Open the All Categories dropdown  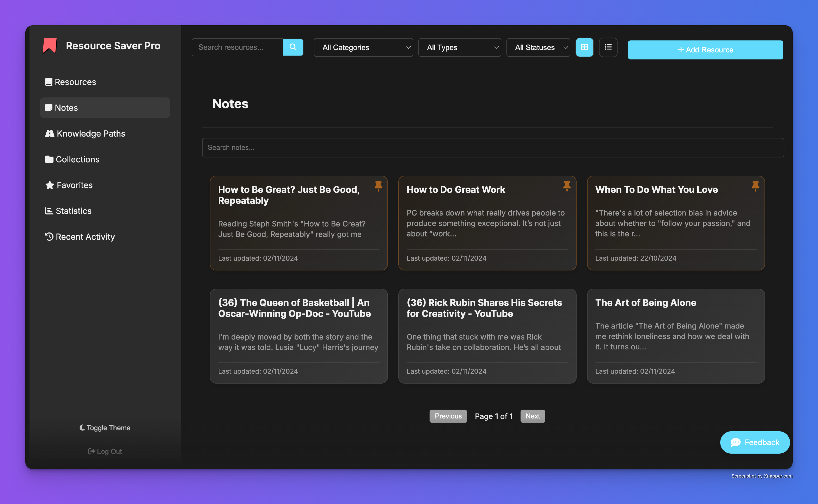[363, 47]
